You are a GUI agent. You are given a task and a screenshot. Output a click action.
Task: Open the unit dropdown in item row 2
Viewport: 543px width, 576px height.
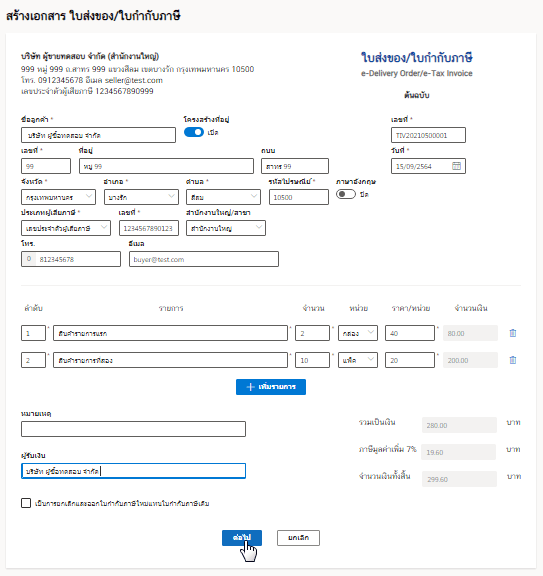point(358,360)
